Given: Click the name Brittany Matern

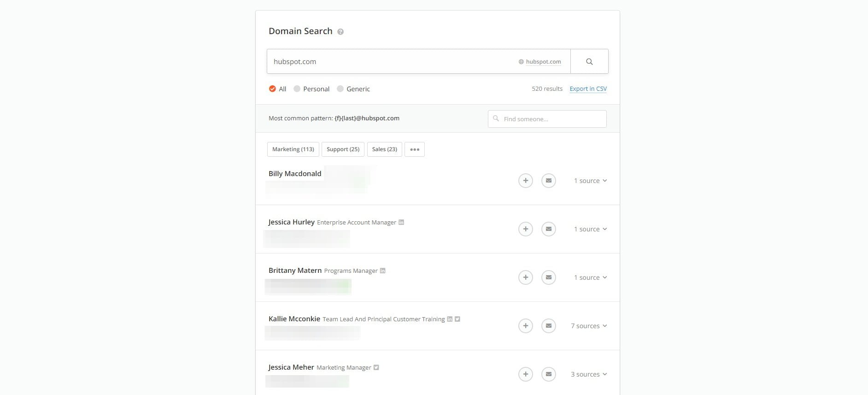Looking at the screenshot, I should (295, 271).
